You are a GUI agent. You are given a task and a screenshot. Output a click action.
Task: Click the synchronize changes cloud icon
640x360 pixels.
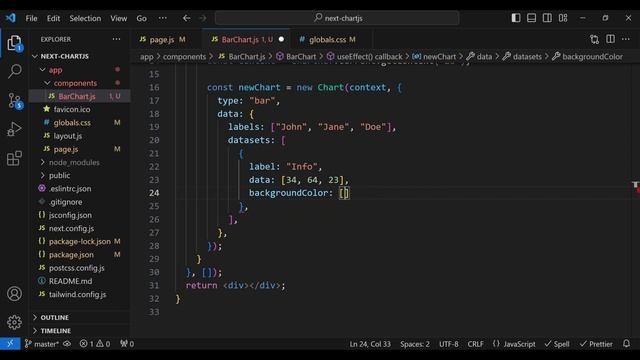[67, 344]
